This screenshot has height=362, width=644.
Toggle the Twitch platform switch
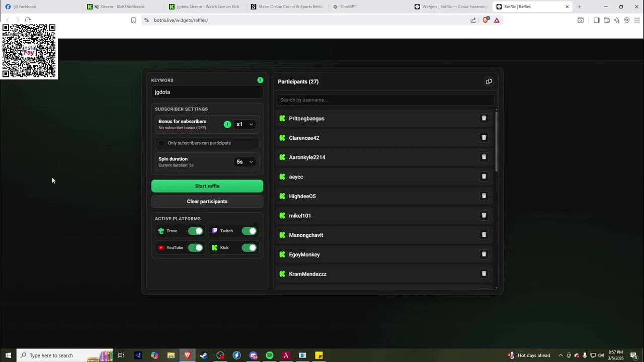(x=249, y=231)
